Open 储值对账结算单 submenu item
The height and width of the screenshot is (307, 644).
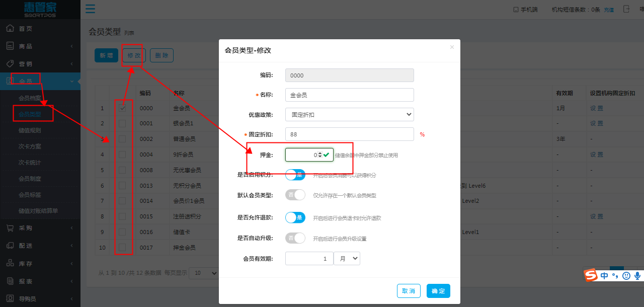[x=38, y=211]
